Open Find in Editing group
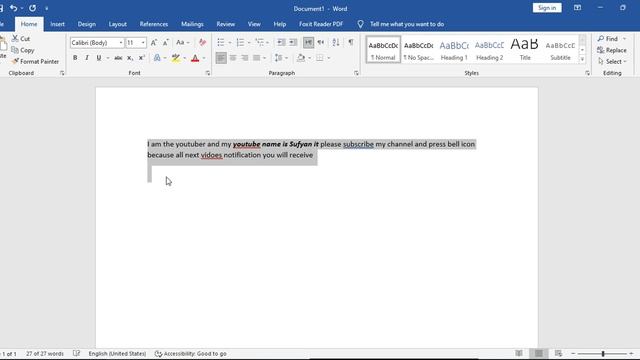The width and height of the screenshot is (640, 360). (608, 38)
